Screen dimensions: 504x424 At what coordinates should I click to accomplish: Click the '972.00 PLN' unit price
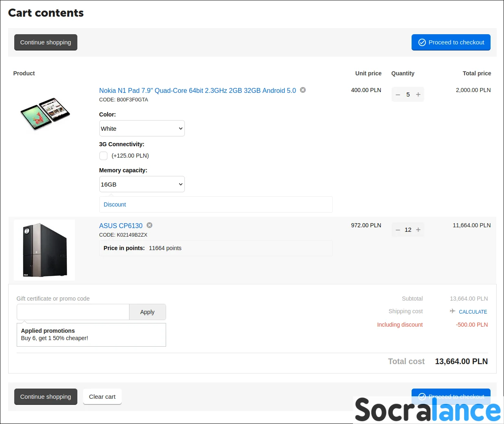(366, 225)
